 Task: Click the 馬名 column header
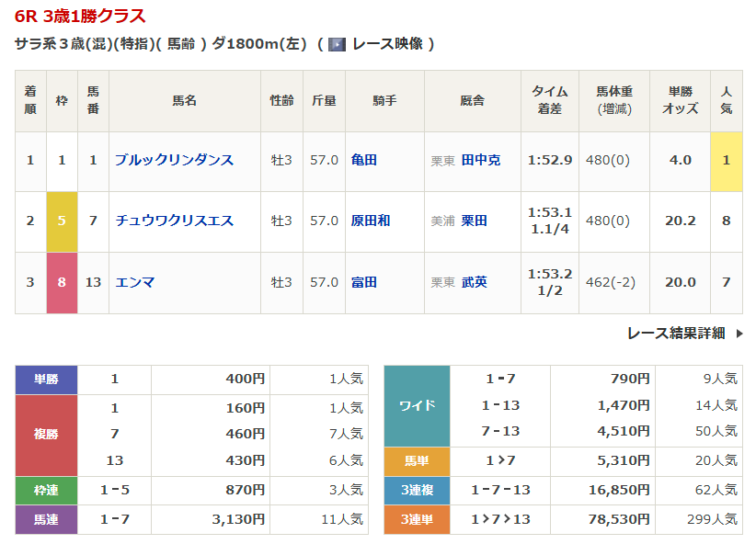tap(184, 100)
